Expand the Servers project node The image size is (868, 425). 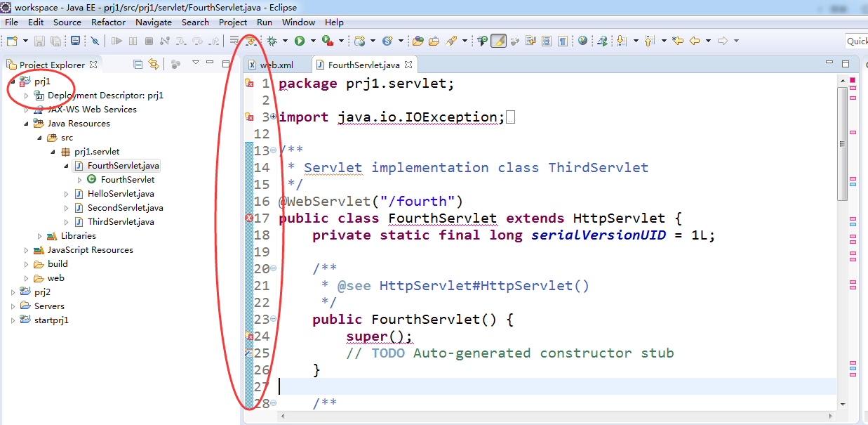click(13, 306)
